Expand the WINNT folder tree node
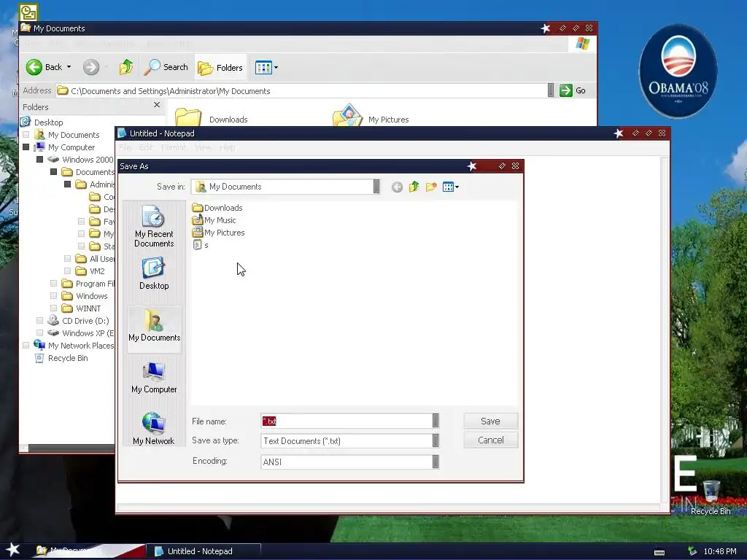This screenshot has height=560, width=747. 54,308
